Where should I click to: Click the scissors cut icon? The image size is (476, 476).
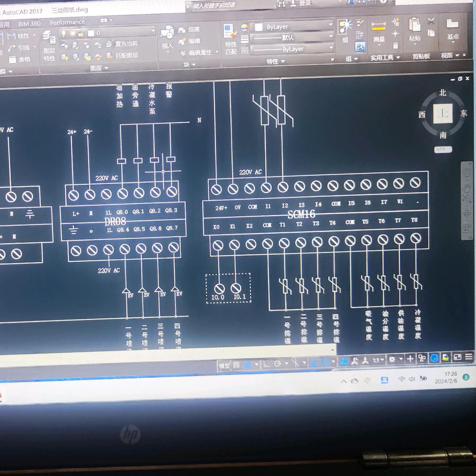point(431,21)
